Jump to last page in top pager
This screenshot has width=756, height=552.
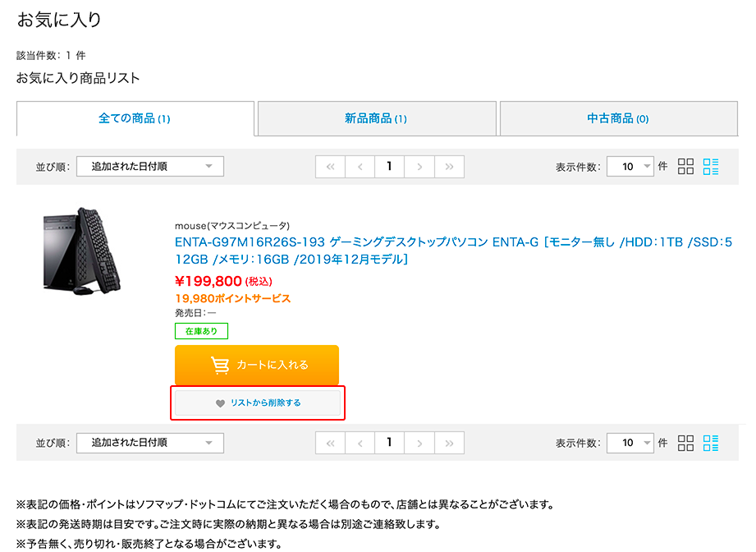449,167
